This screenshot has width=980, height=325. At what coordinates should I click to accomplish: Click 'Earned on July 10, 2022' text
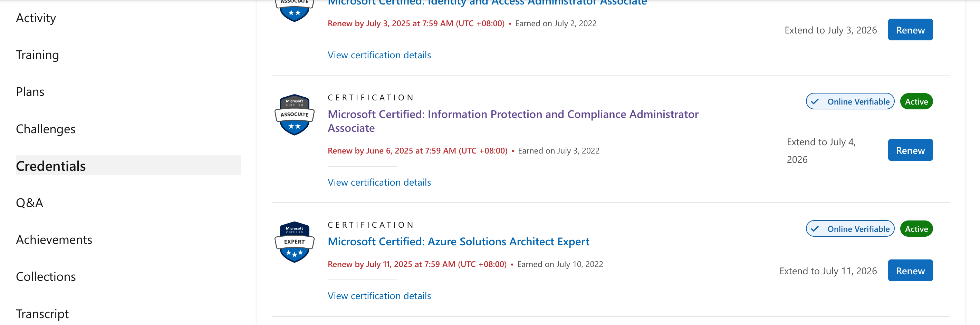560,265
